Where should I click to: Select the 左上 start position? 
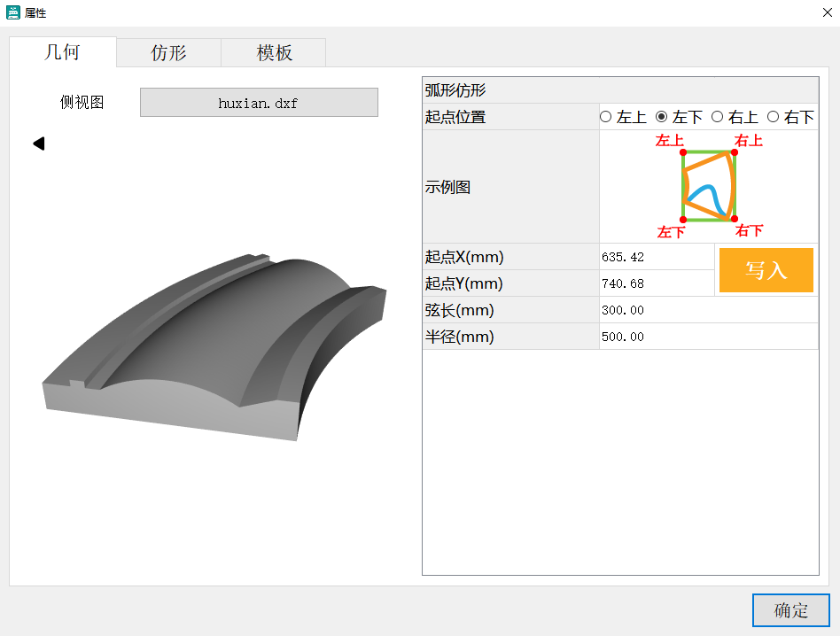click(606, 116)
